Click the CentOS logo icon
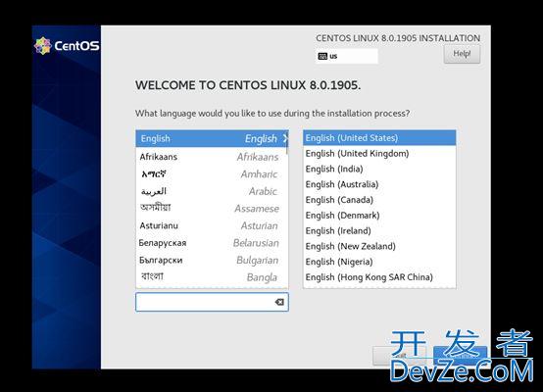543x392 pixels. pos(42,46)
